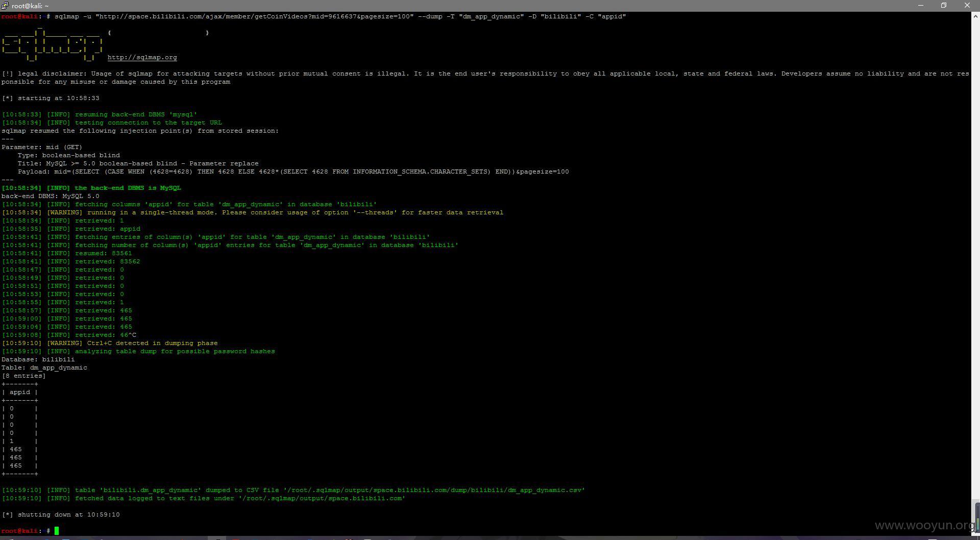Click 'Title: MySQL >= 5.0 boolean-based blind' line

click(x=138, y=163)
